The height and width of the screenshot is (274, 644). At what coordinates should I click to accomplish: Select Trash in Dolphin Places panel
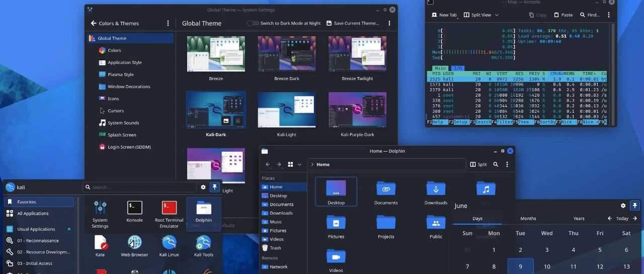[x=284, y=248]
